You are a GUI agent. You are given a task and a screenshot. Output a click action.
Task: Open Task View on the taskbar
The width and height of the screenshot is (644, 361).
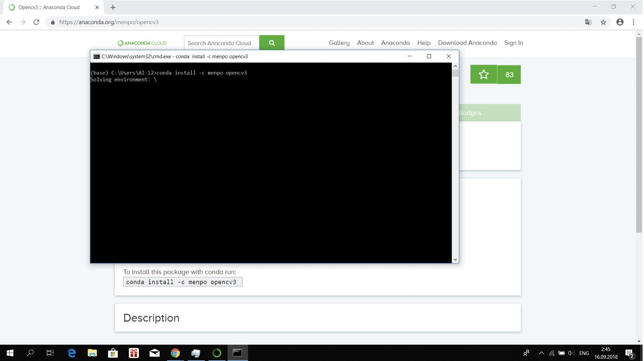tap(50, 353)
